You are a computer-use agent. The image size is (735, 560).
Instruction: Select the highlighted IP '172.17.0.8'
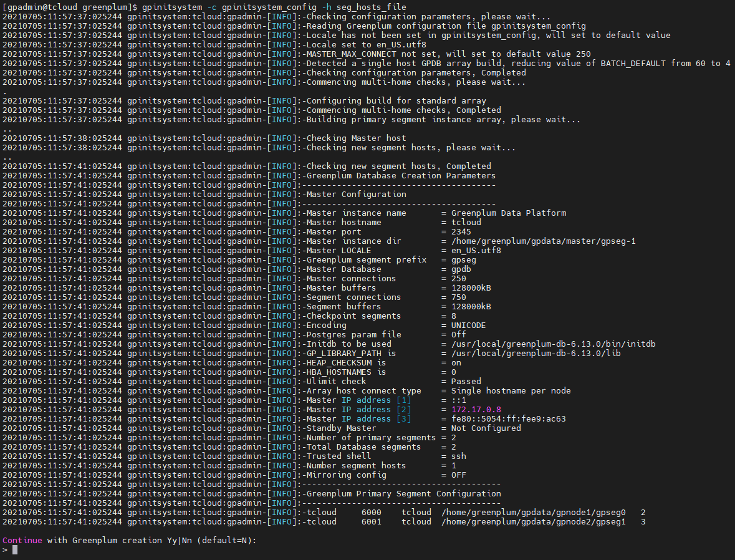tap(476, 410)
